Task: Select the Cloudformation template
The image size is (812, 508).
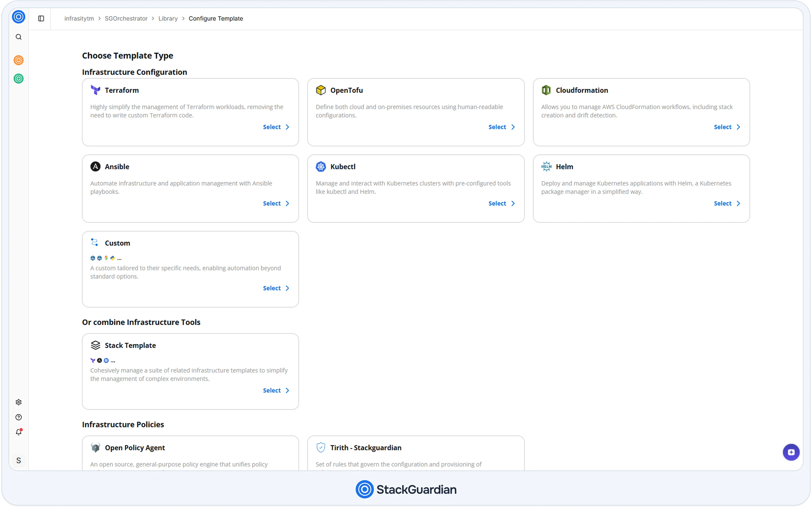Action: point(727,127)
